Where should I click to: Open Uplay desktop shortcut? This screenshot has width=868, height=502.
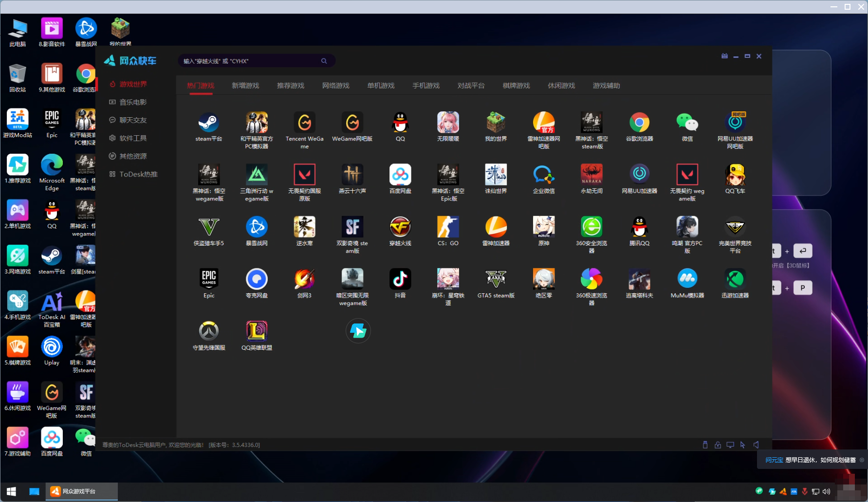tap(52, 351)
